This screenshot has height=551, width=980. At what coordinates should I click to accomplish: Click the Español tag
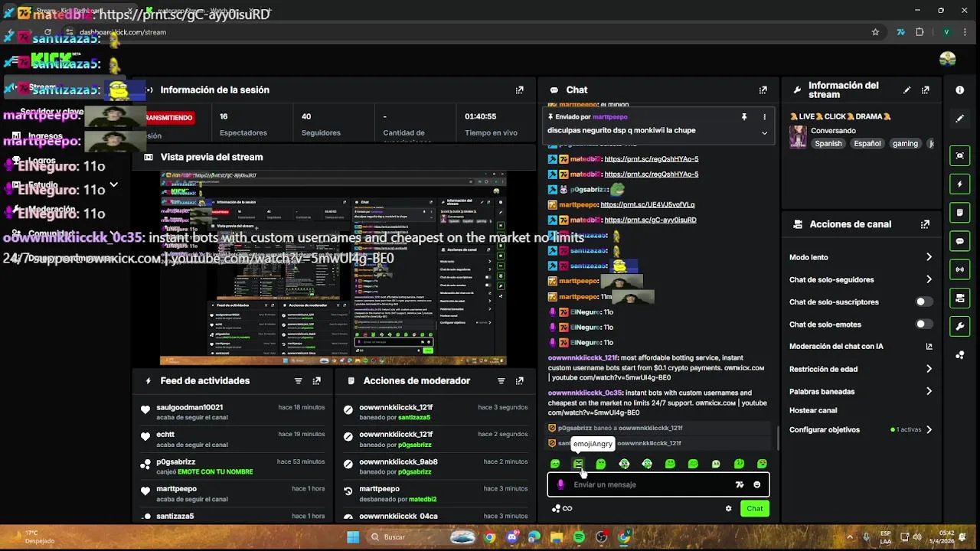point(867,143)
